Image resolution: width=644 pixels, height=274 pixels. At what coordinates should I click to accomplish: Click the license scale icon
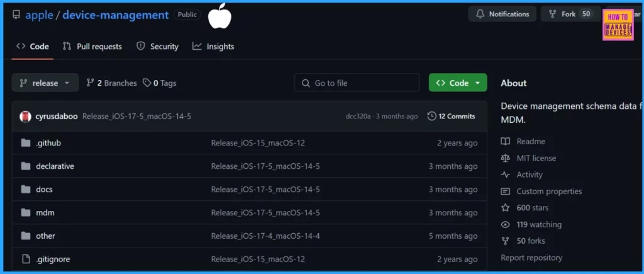[x=505, y=158]
